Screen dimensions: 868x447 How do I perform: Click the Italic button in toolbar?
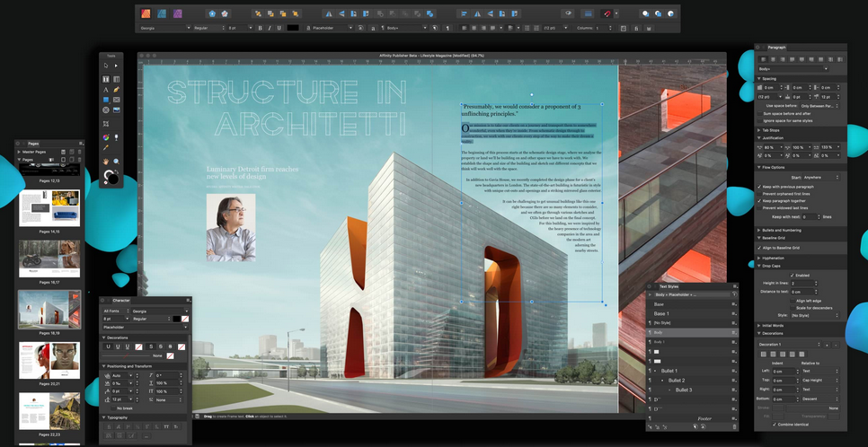coord(270,28)
